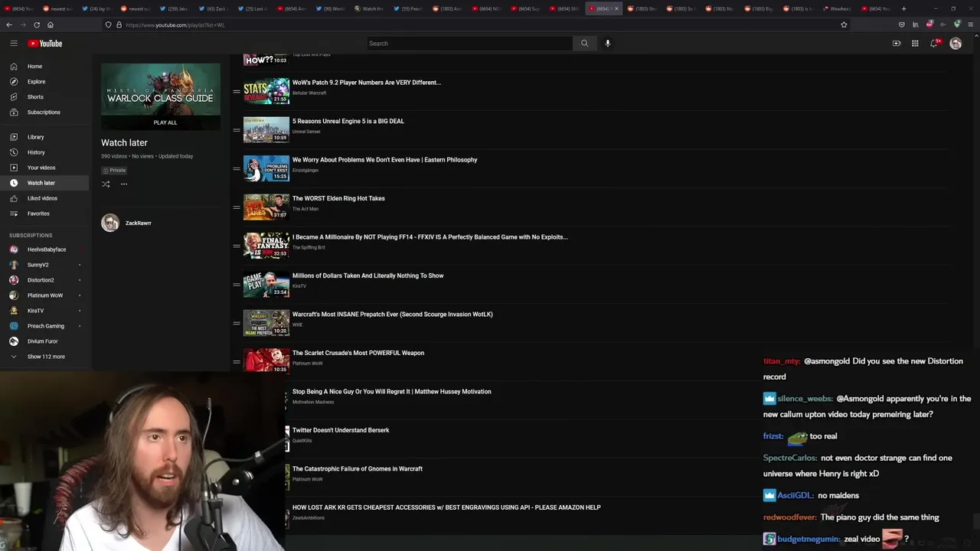Shuffle the Watch later playlist

point(106,184)
